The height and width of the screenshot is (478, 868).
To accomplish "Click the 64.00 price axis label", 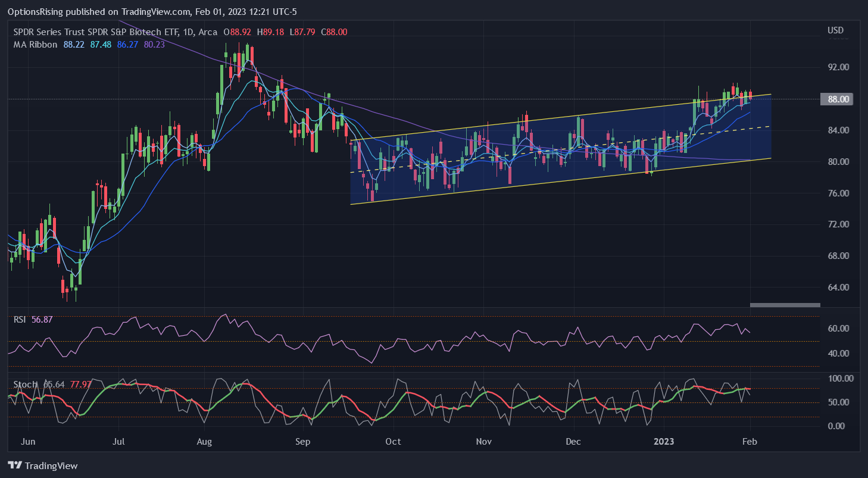I will (x=837, y=288).
